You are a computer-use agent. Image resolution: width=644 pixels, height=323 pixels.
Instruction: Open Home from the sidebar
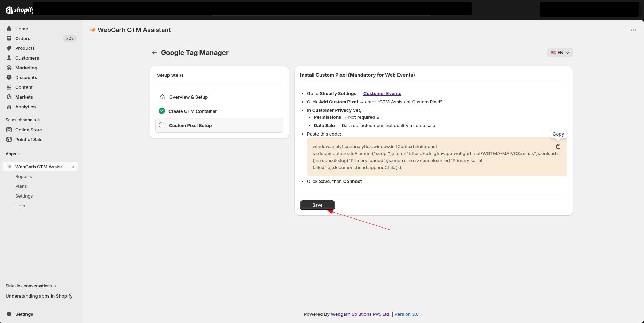22,29
